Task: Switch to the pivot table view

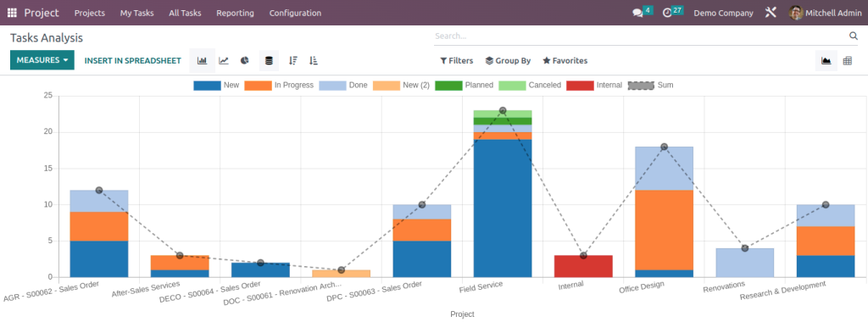Action: click(847, 60)
